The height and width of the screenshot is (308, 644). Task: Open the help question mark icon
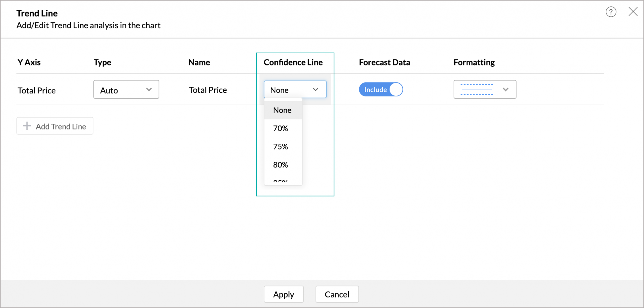(x=611, y=12)
